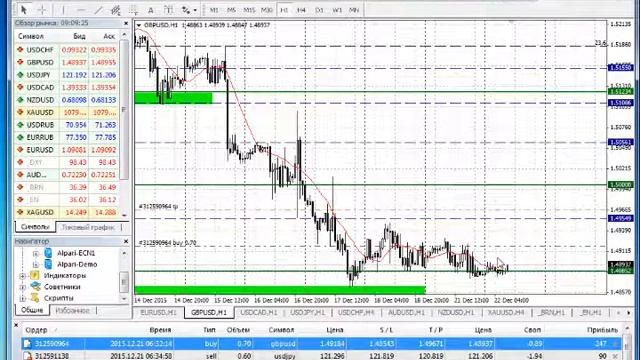Open the Символы tab

[x=35, y=227]
